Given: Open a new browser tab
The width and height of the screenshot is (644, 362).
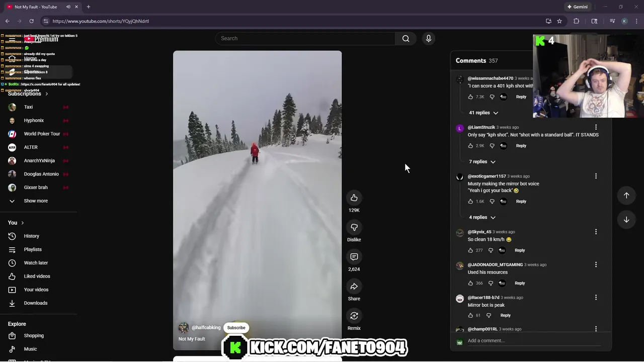Looking at the screenshot, I should 89,7.
